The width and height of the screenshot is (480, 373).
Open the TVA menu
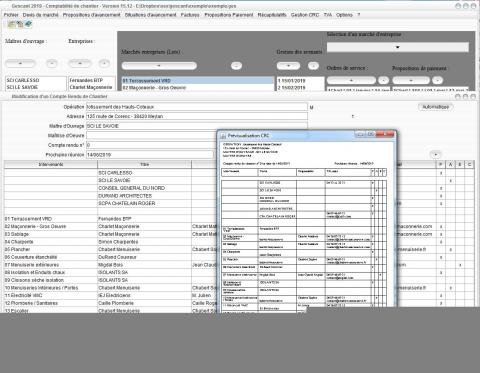tap(328, 15)
